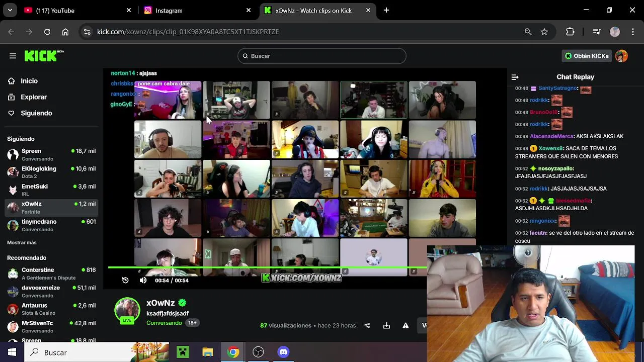Click the green video progress bar
Screen dimensions: 644x362
267,267
